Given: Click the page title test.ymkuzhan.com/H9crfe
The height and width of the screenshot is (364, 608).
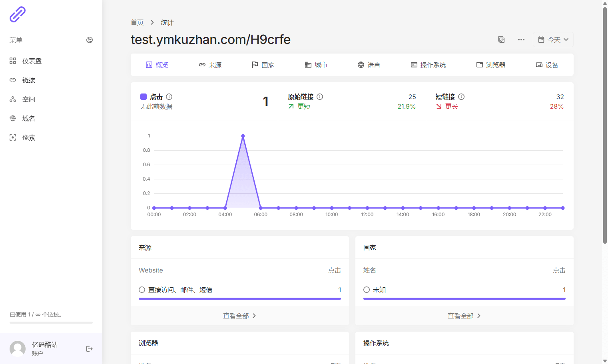Looking at the screenshot, I should 211,40.
